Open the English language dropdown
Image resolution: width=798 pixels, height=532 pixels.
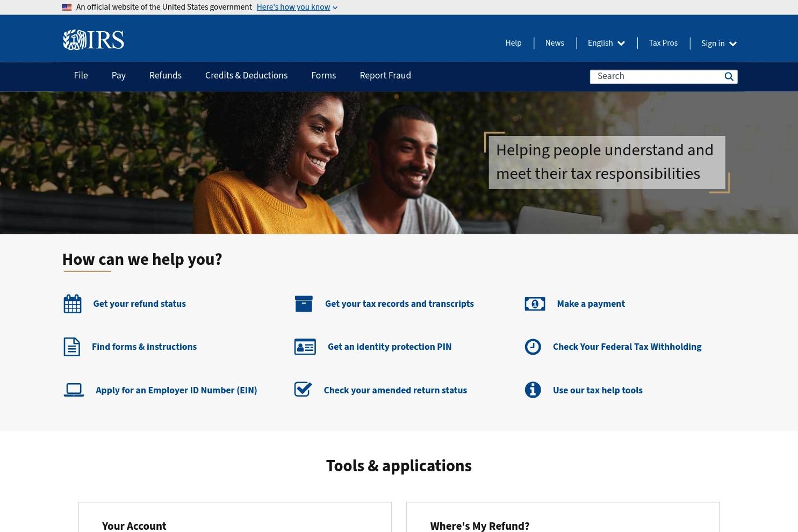click(606, 43)
